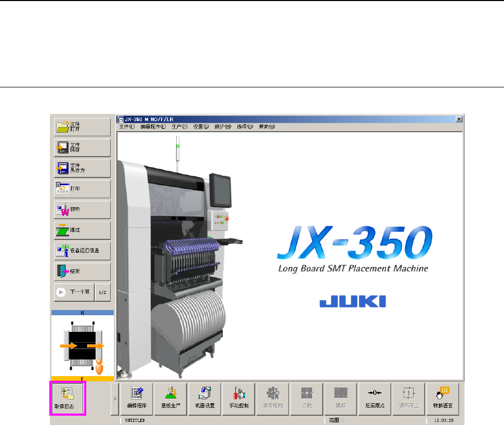504x425 pixels.
Task: Select the JX-350 title bar application icon
Action: [121, 119]
